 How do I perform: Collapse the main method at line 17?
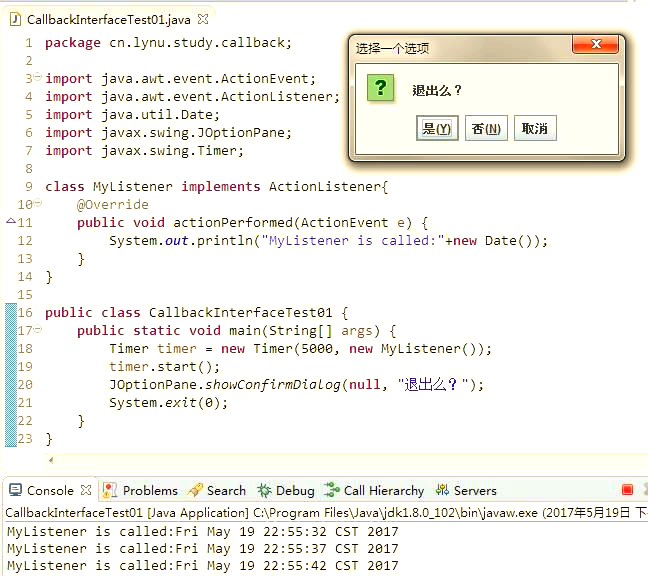(38, 329)
